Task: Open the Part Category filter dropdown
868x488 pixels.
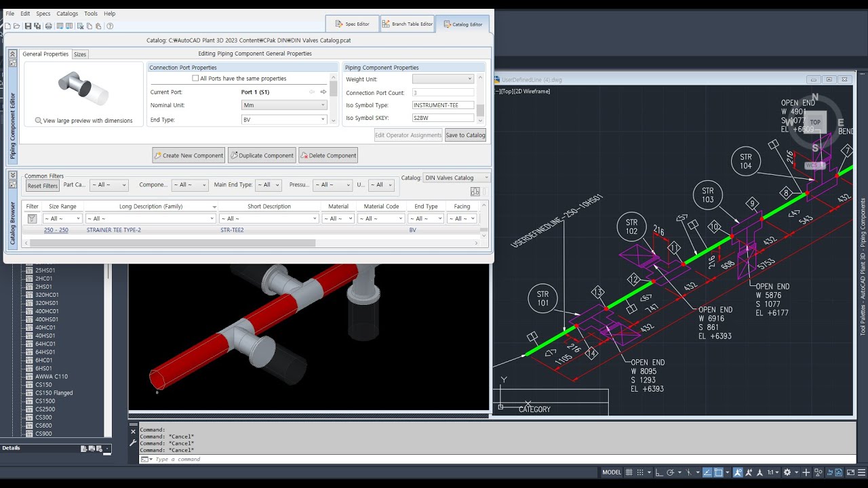Action: [108, 185]
